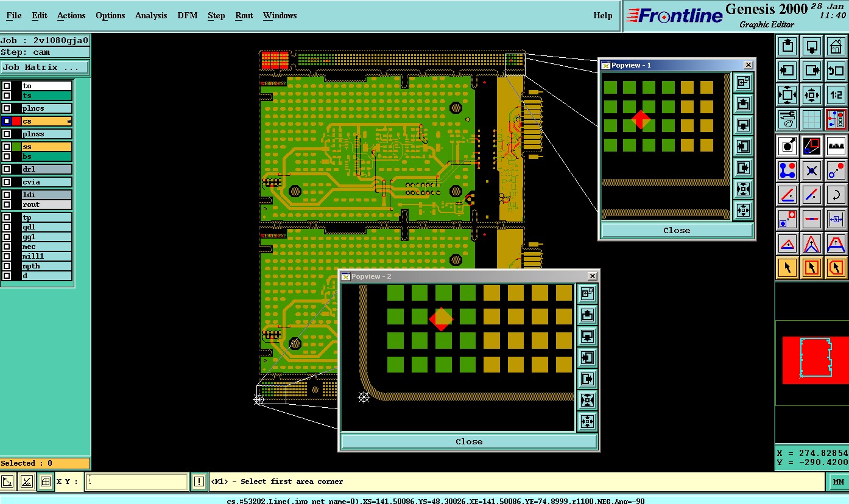
Task: Click the blue-red connected dots icon
Action: point(787,170)
